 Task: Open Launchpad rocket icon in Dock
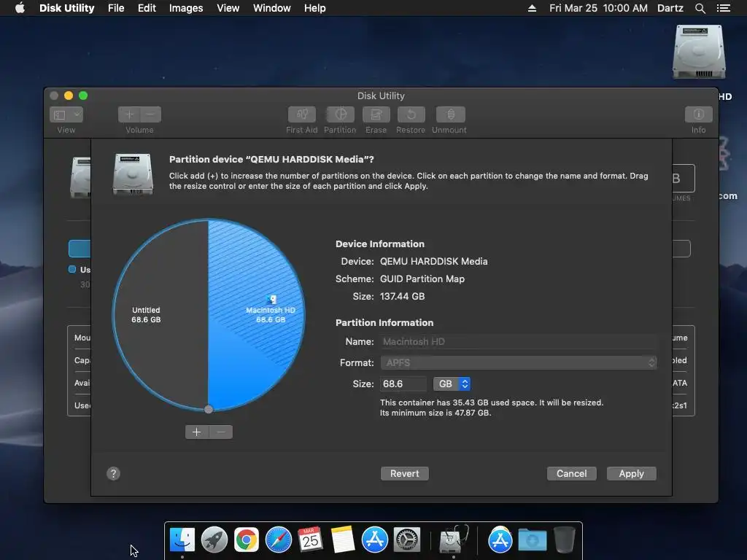click(214, 540)
